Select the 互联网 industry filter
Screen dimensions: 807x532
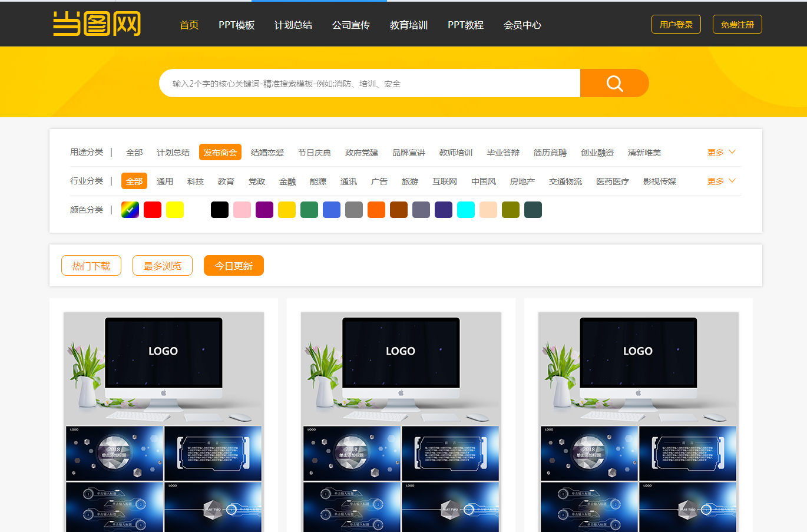click(445, 181)
